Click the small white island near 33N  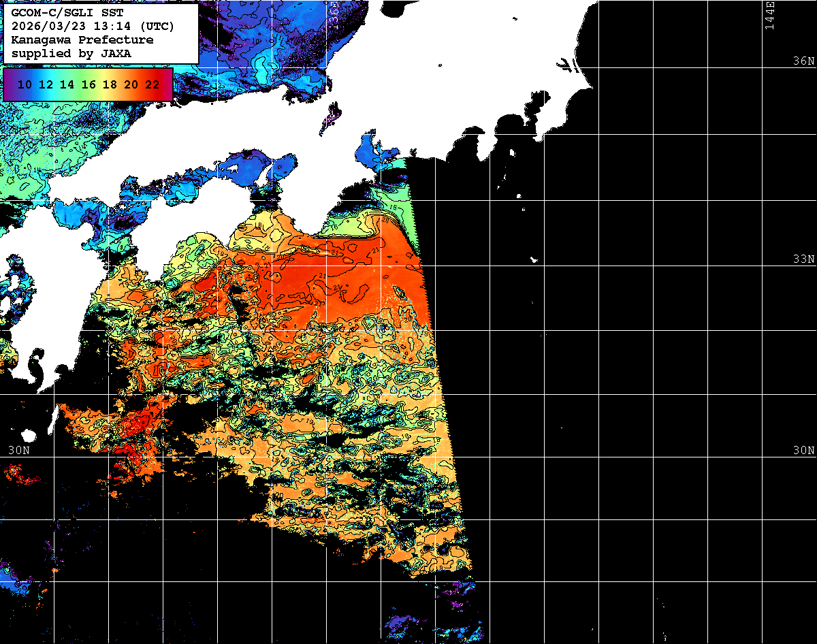pos(534,259)
